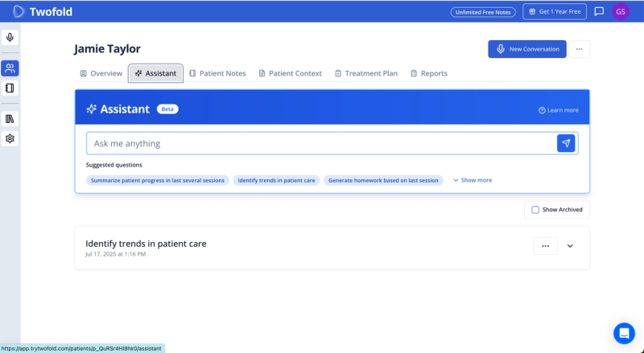Open the feedback message icon in header
This screenshot has height=353, width=644.
tap(599, 11)
